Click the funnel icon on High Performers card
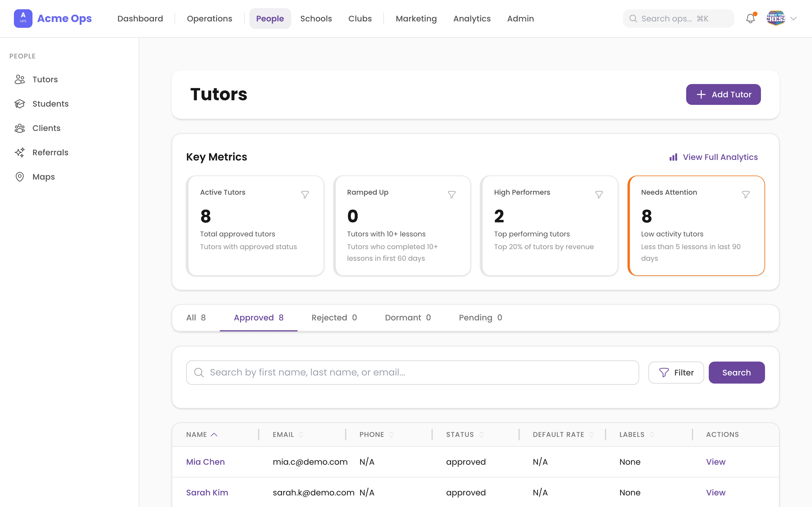The height and width of the screenshot is (507, 812). coord(599,194)
